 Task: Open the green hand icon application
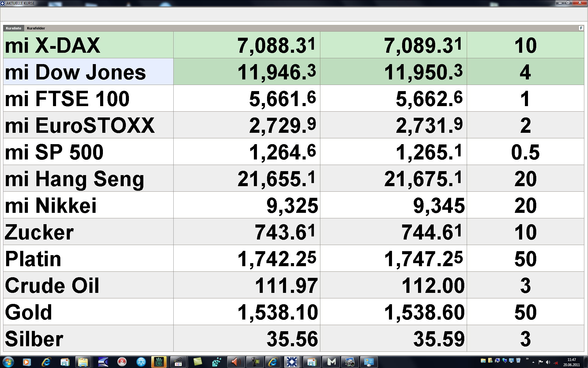pos(159,362)
